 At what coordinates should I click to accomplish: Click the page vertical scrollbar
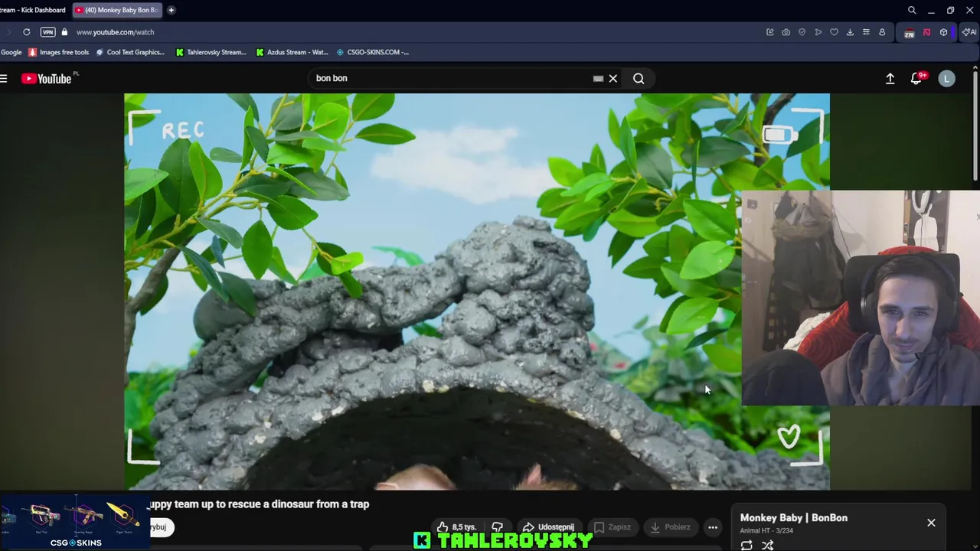pos(975,126)
